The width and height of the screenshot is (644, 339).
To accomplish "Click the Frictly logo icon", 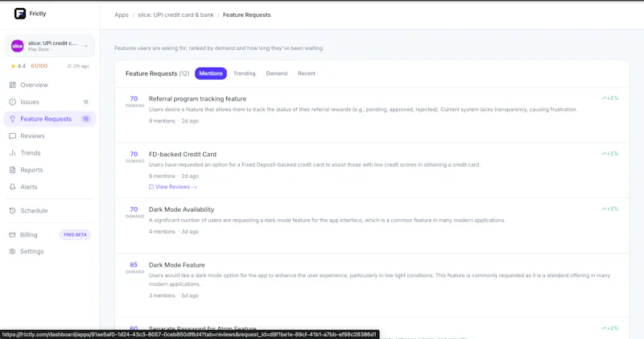I will 19,14.
